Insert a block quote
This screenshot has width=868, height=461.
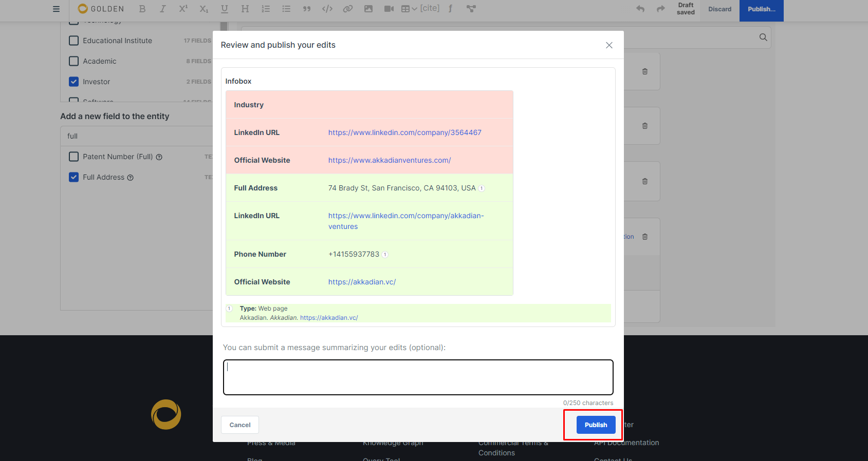[x=307, y=9]
